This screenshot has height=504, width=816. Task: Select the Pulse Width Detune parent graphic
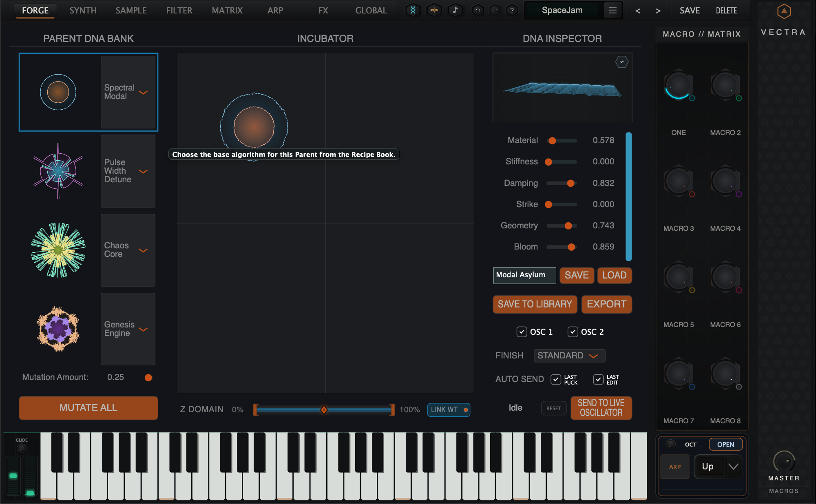(58, 171)
